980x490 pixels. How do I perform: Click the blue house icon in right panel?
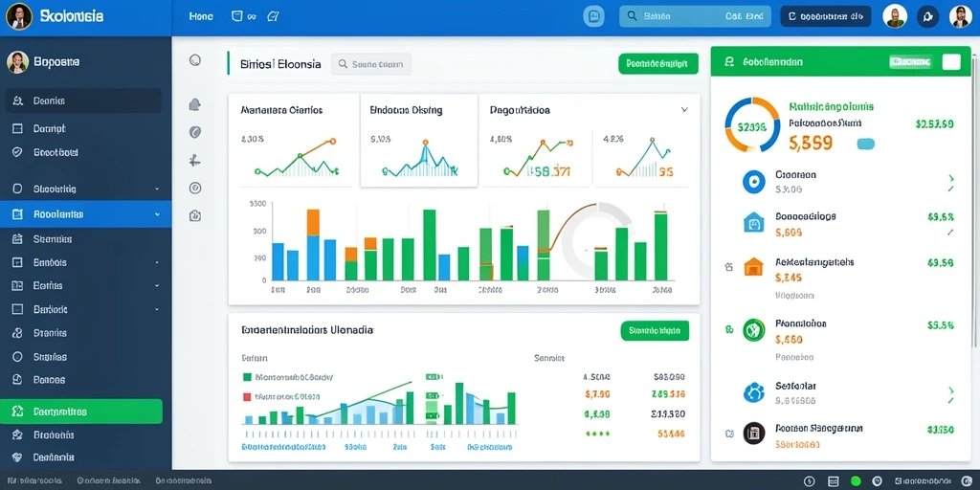pos(754,222)
